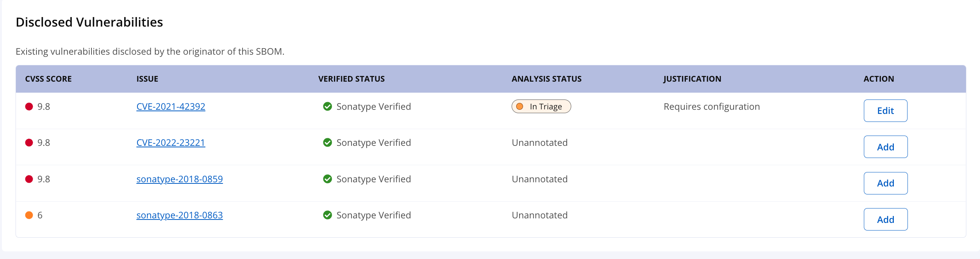
Task: Click the CVSS Score column header
Action: [48, 79]
